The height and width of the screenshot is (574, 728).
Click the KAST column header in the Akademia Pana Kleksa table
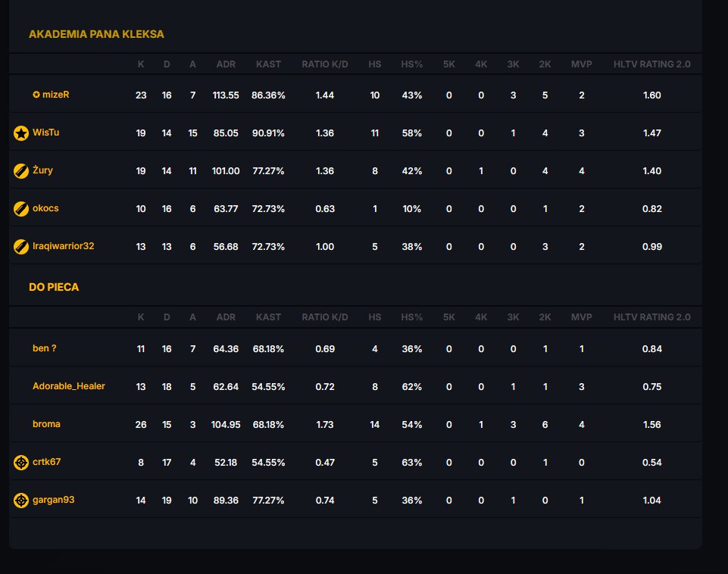pyautogui.click(x=268, y=64)
